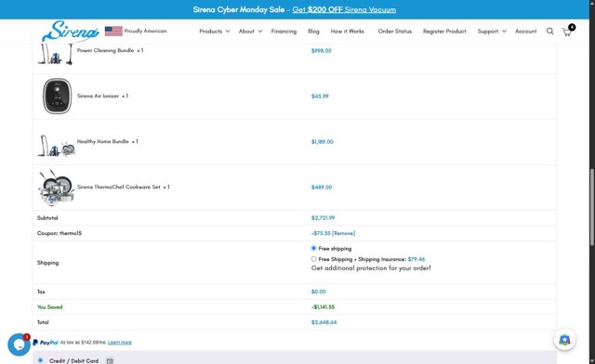
Task: Open the Account page
Action: (x=525, y=31)
